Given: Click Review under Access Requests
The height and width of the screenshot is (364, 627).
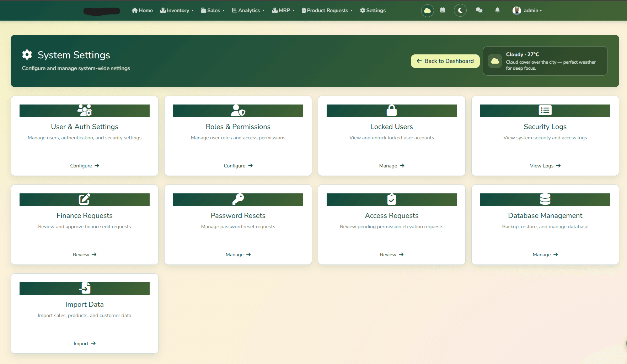Looking at the screenshot, I should point(392,255).
